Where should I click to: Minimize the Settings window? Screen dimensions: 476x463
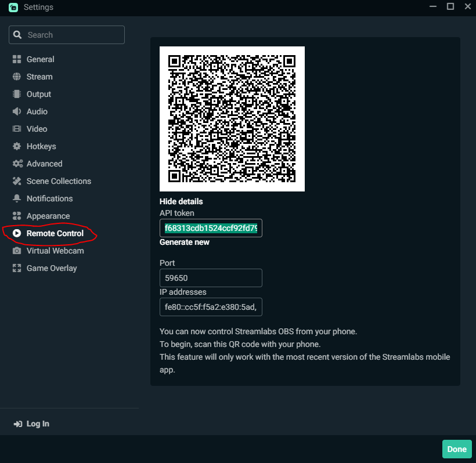click(433, 6)
